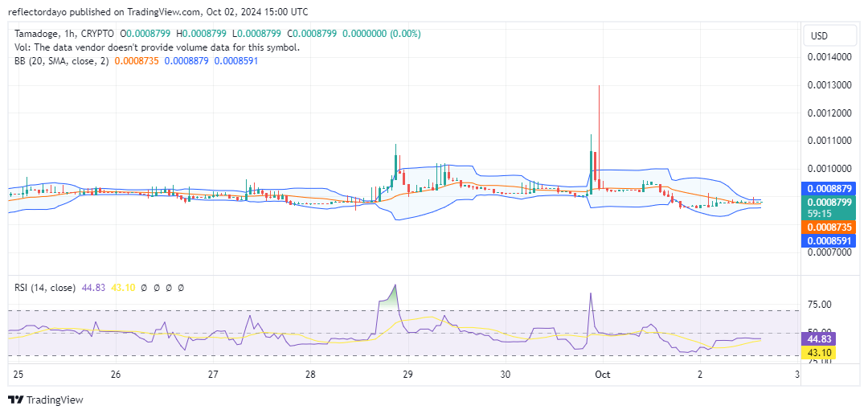Click the TradingView logo icon
The image size is (868, 414).
click(x=15, y=400)
